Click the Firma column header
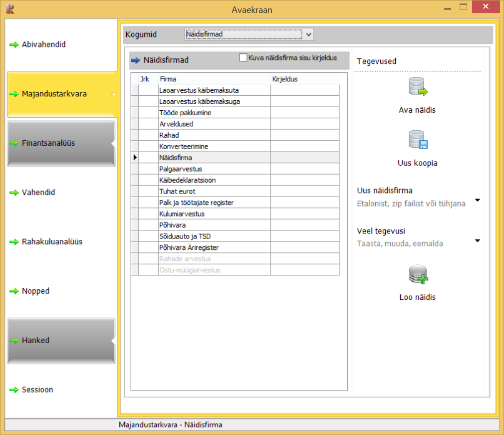504x435 pixels. point(214,79)
